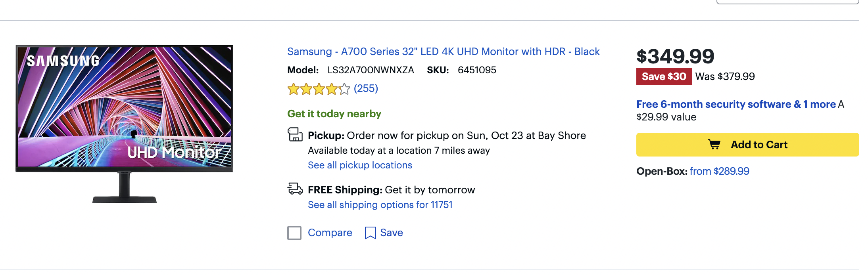Click See all pickup locations
This screenshot has height=275, width=868.
click(360, 165)
